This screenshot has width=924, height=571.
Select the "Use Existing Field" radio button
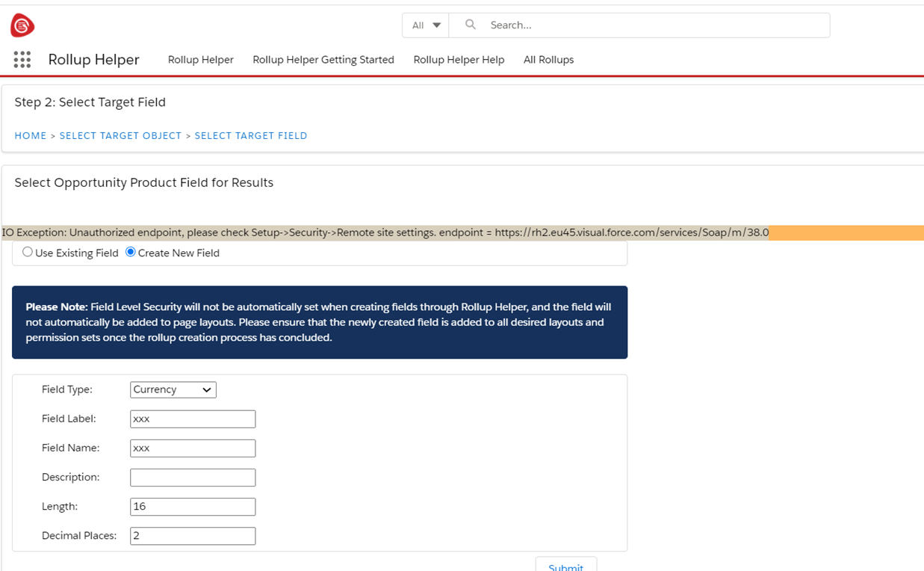28,253
